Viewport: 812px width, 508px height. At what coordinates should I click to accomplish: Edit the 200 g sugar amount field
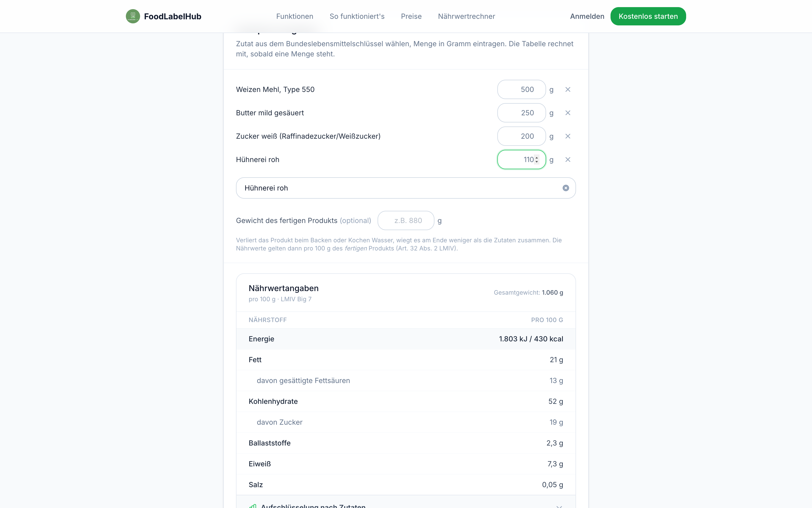(521, 136)
